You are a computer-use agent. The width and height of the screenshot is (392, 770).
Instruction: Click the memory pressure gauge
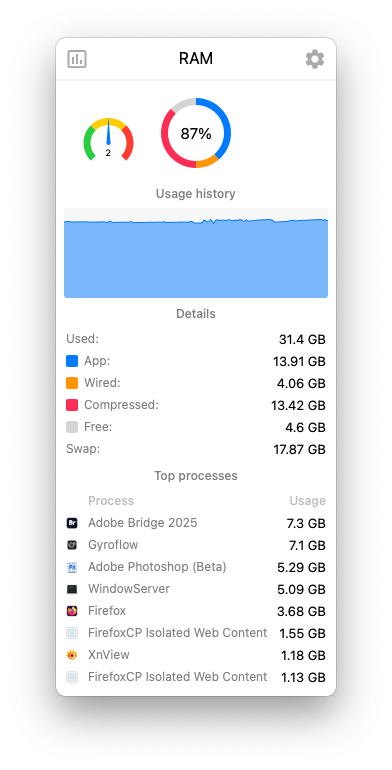coord(109,139)
